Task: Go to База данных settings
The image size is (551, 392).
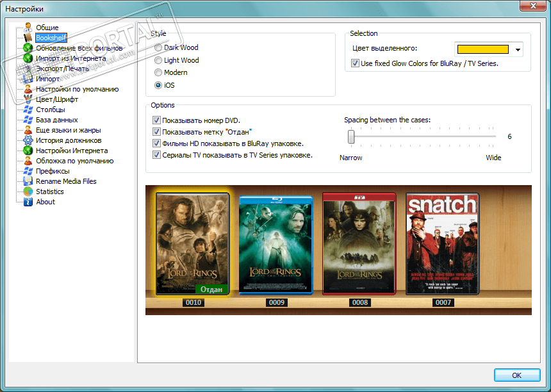Action: [x=56, y=120]
